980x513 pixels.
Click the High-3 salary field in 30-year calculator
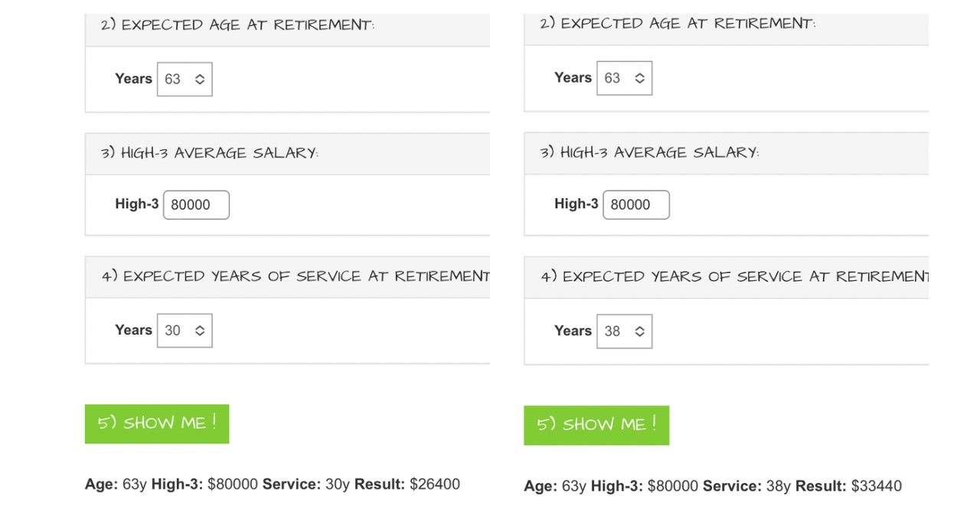point(196,205)
